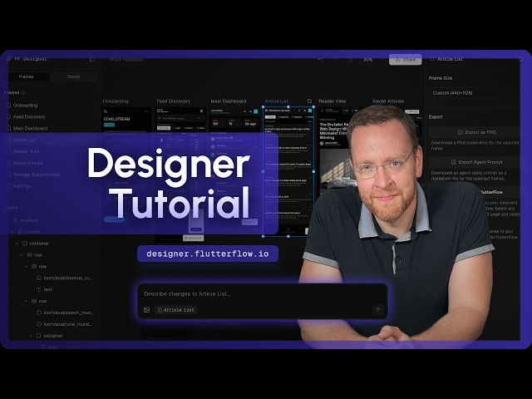
Task: Click the Feed Discovery frame icon in sidebar
Action: 9,116
